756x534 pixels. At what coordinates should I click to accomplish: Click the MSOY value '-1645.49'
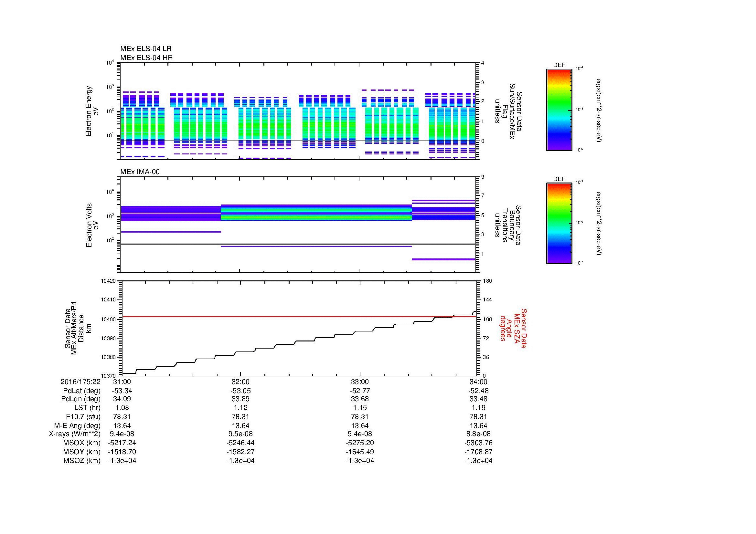(x=360, y=452)
